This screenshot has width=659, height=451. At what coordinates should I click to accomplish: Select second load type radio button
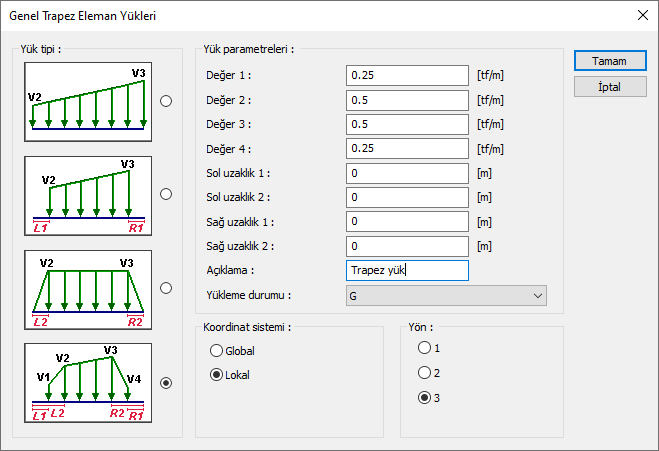(166, 194)
